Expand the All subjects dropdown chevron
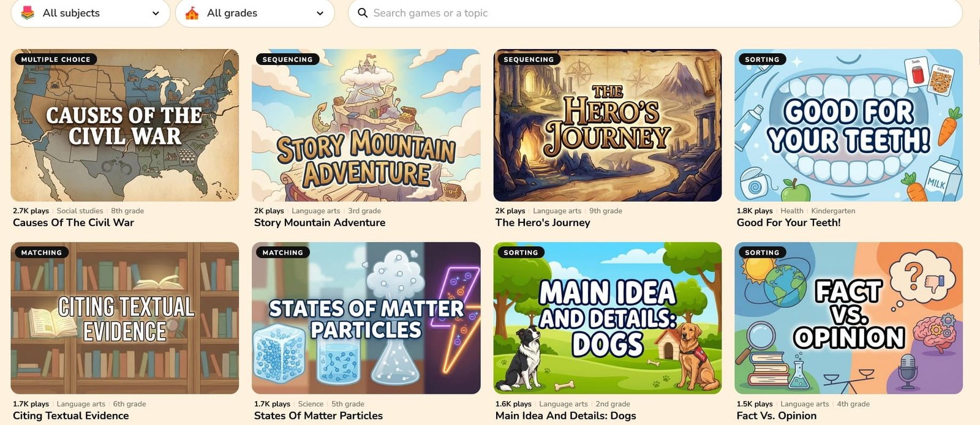 [156, 13]
